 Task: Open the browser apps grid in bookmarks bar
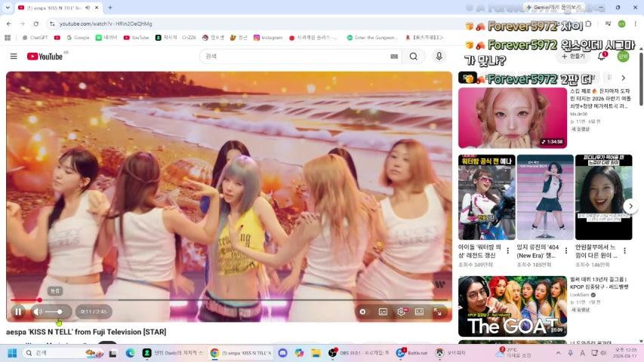(8, 38)
